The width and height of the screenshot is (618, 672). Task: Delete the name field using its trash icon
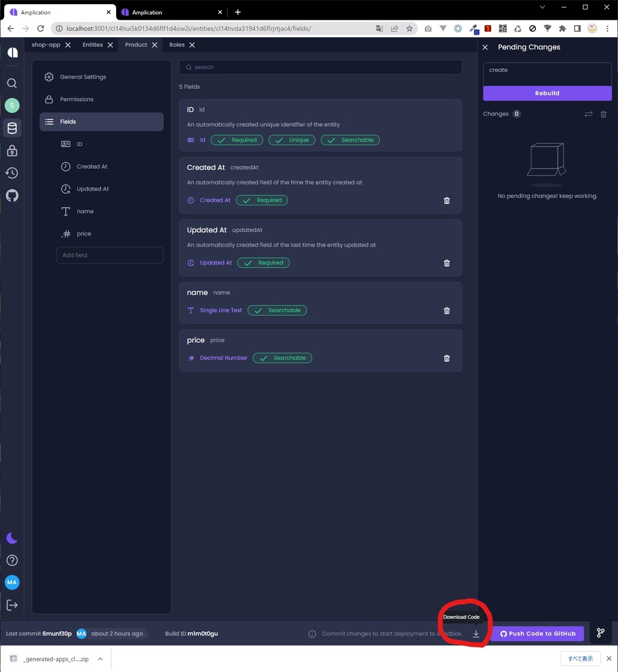tap(446, 311)
